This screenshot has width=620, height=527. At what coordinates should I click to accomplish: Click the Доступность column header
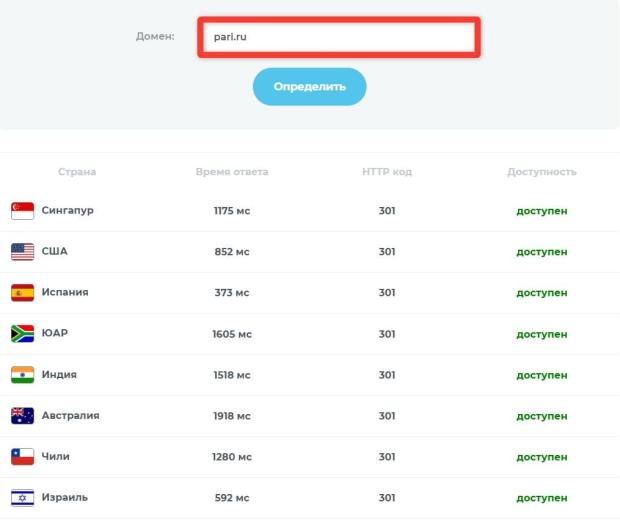coord(542,172)
